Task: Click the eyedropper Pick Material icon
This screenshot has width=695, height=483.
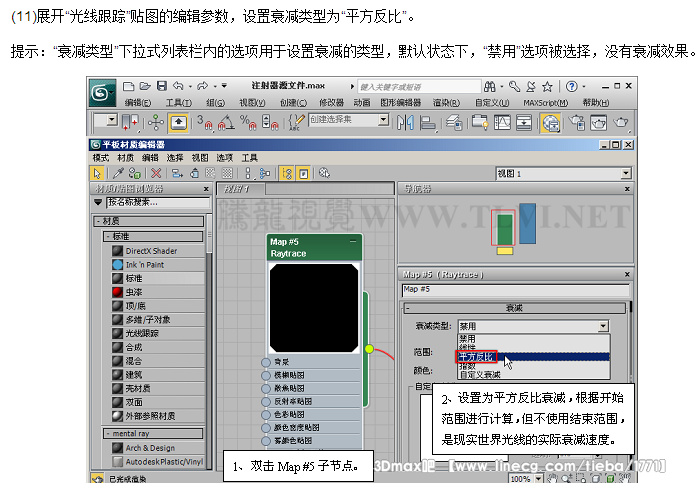Action: 118,173
